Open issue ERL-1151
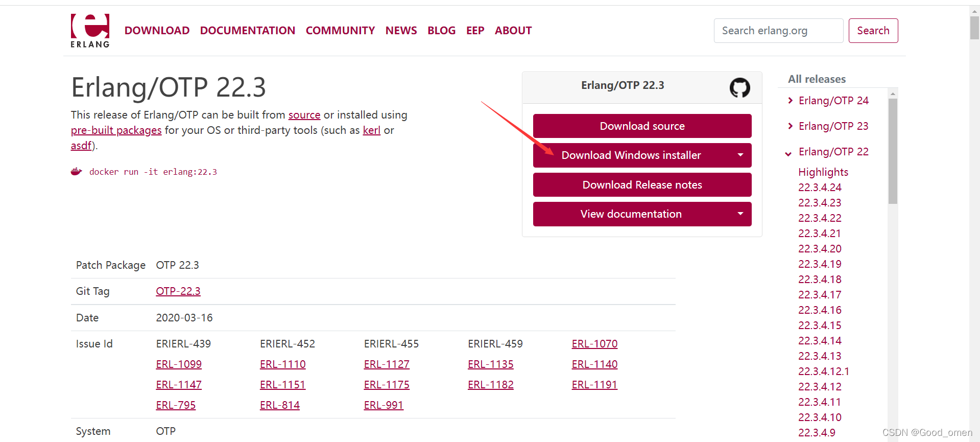This screenshot has height=442, width=980. [282, 385]
